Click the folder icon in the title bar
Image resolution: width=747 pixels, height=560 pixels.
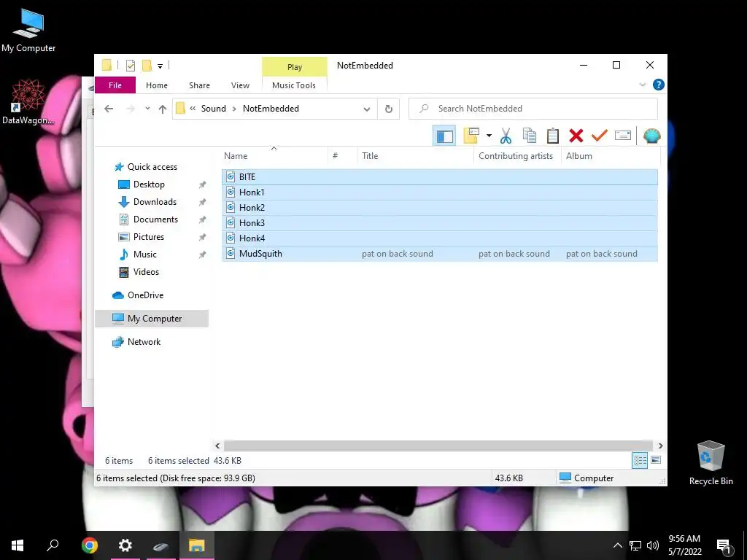point(107,65)
